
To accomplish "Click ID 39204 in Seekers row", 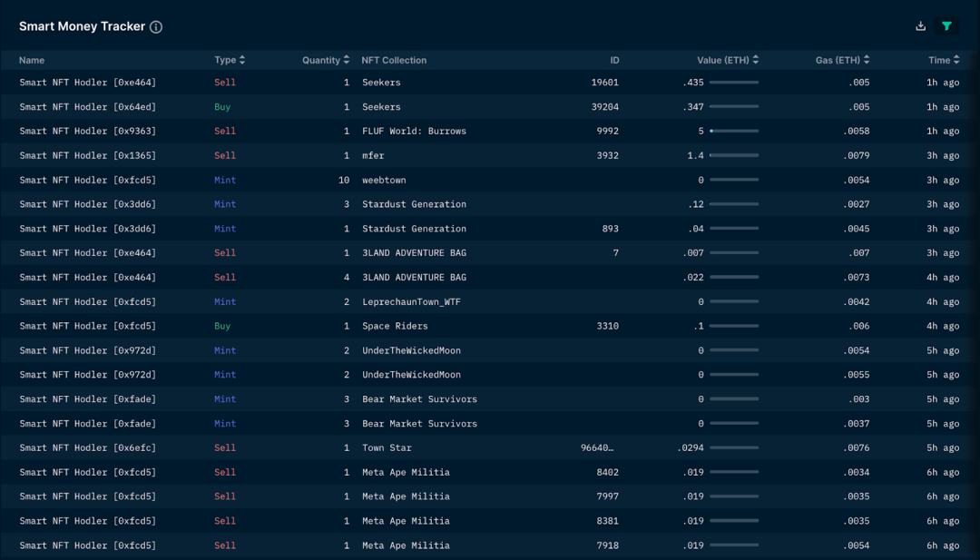I will click(x=605, y=107).
